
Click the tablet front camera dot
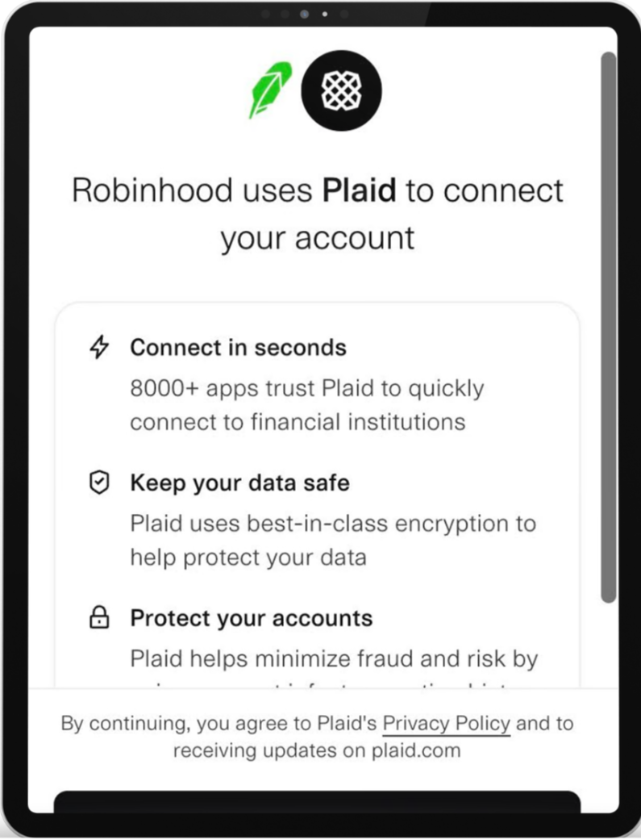pos(304,14)
